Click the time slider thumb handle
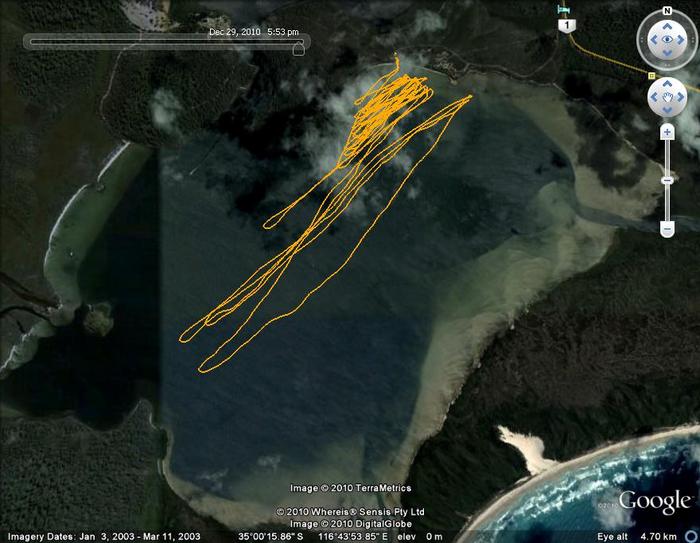The width and height of the screenshot is (700, 543). (x=298, y=47)
